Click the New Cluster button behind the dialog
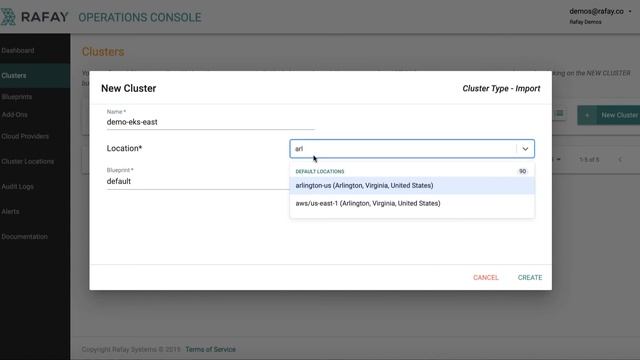The width and height of the screenshot is (640, 360). point(609,115)
